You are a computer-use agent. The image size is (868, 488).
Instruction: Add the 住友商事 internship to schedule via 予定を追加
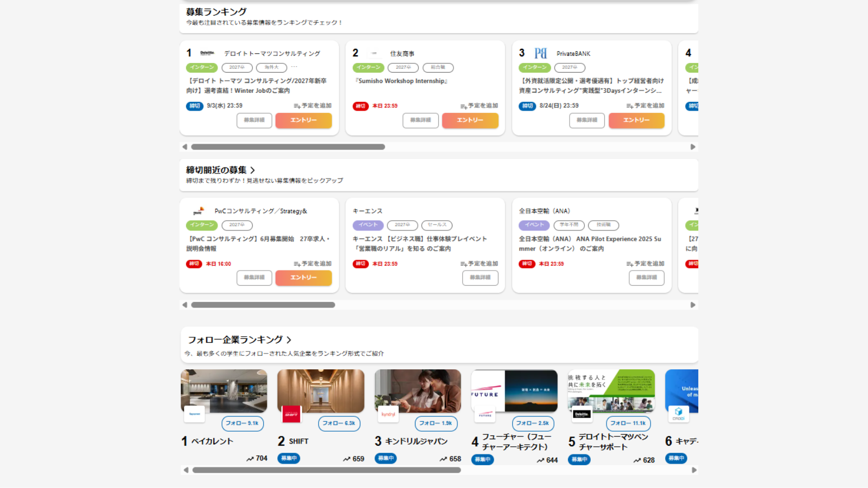pyautogui.click(x=479, y=106)
